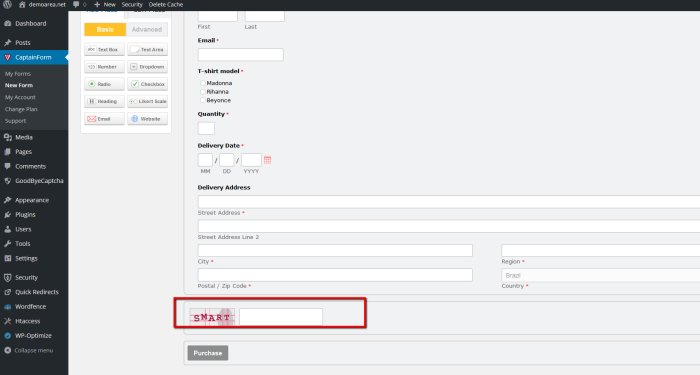Focus the CAPTCHA answer field
The width and height of the screenshot is (700, 375).
pyautogui.click(x=281, y=317)
